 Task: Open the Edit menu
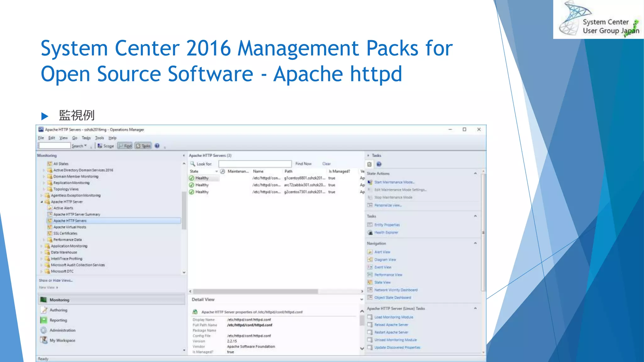(52, 138)
